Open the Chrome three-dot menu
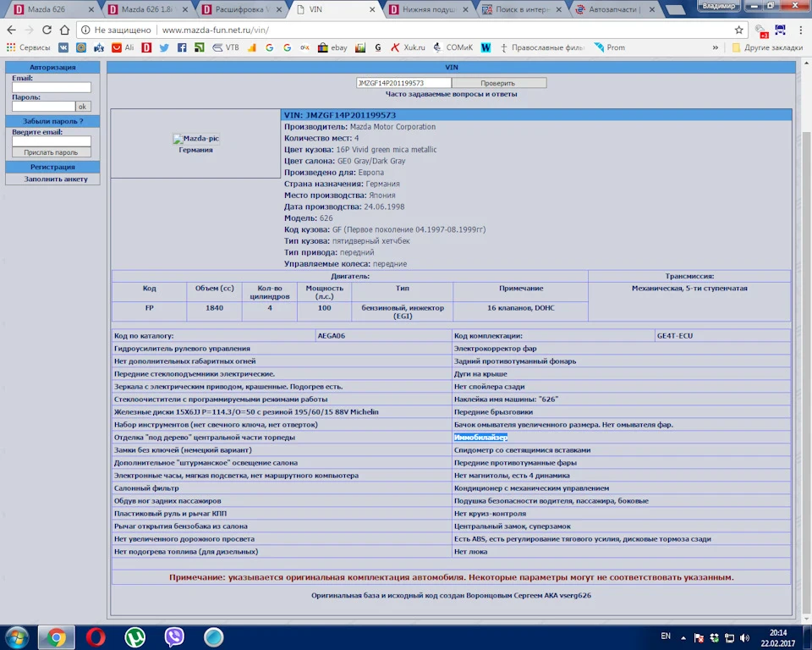 pyautogui.click(x=801, y=30)
